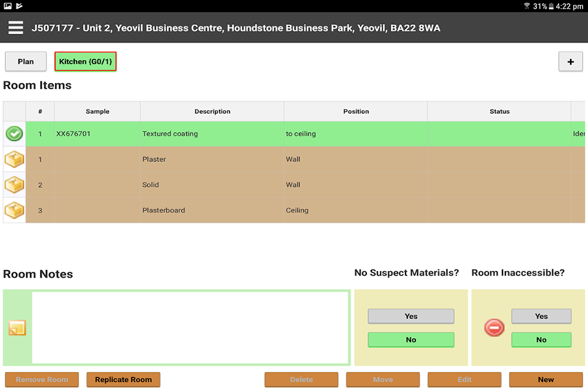Click in the Room Notes text field
The image size is (588, 392).
coord(190,328)
